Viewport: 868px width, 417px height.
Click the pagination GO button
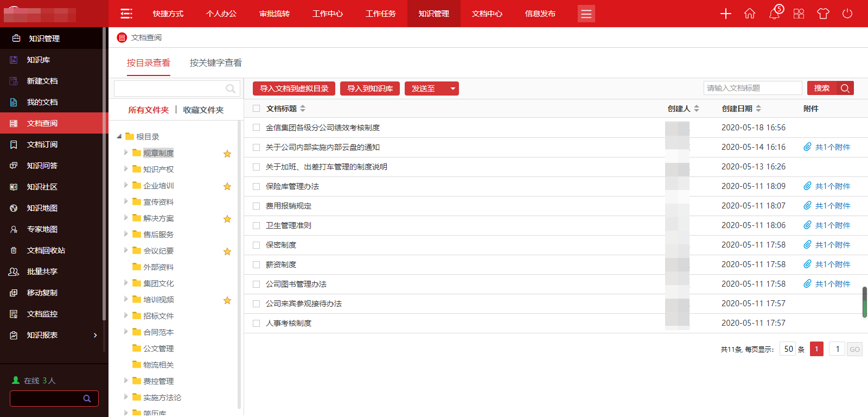pyautogui.click(x=855, y=349)
